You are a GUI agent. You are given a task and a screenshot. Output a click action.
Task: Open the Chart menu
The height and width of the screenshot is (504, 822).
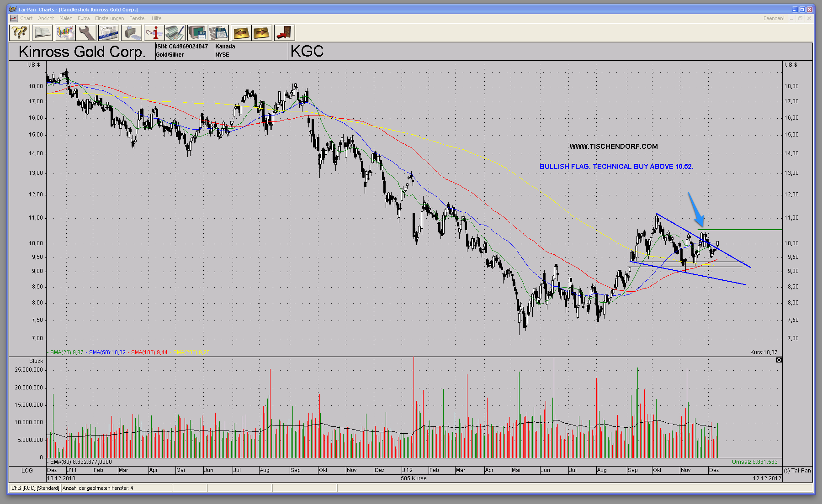pyautogui.click(x=26, y=18)
